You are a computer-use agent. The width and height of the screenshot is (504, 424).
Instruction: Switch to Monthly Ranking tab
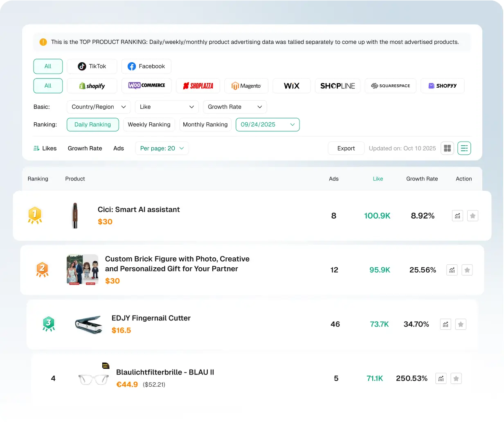pos(205,124)
